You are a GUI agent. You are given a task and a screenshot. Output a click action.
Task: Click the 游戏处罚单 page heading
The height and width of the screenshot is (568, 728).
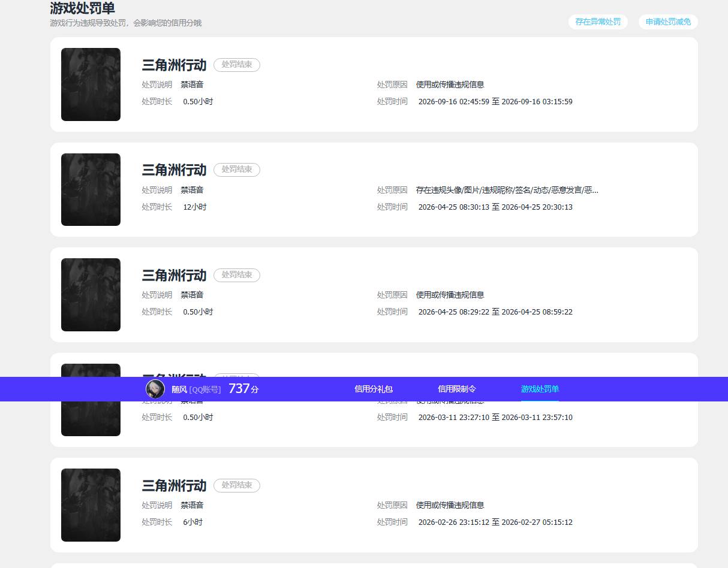(x=83, y=8)
